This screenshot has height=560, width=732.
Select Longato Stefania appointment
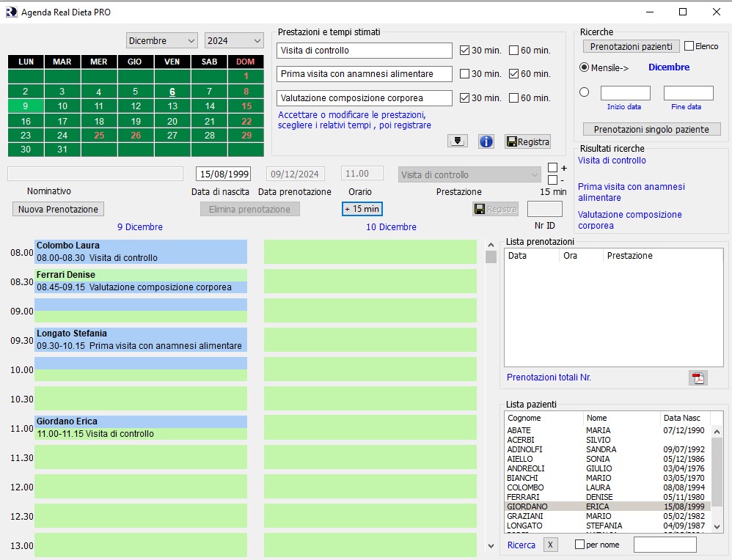141,339
